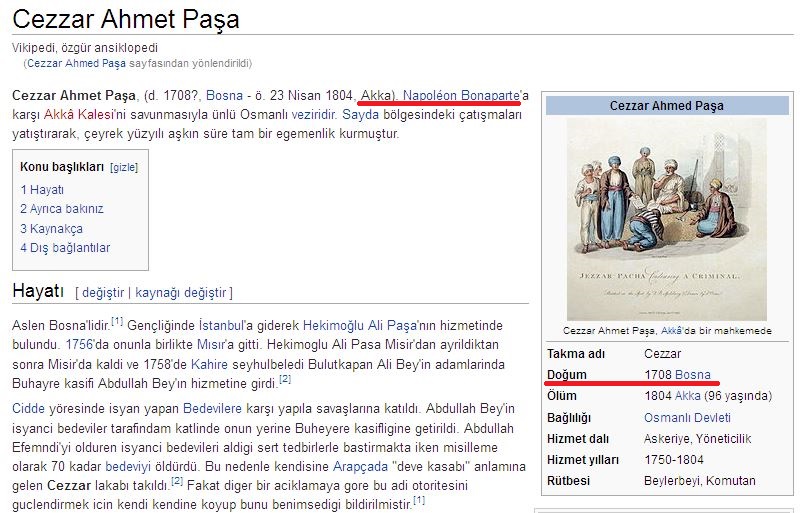This screenshot has height=513, width=809.
Task: Open the lowercase bedeviyi link
Action: (128, 467)
